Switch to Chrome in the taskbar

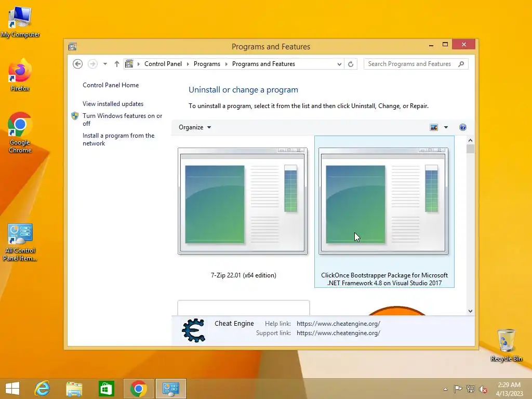coord(138,389)
